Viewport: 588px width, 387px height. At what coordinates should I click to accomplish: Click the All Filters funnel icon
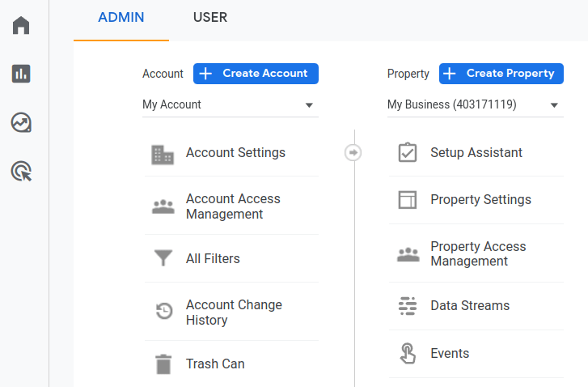point(163,259)
